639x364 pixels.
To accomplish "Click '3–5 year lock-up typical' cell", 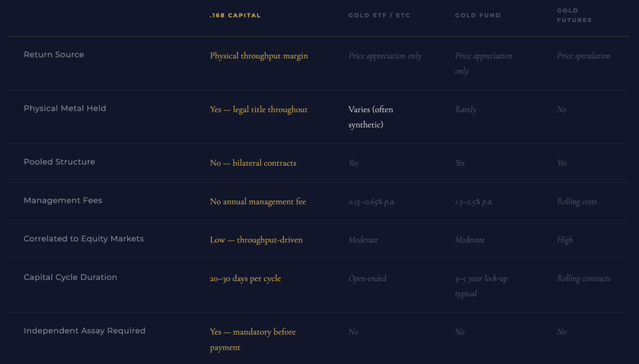I will [481, 286].
